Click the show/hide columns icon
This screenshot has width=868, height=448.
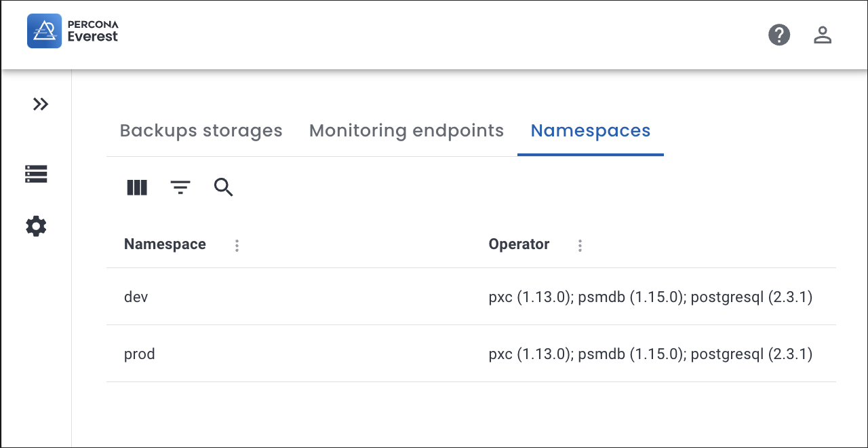137,187
